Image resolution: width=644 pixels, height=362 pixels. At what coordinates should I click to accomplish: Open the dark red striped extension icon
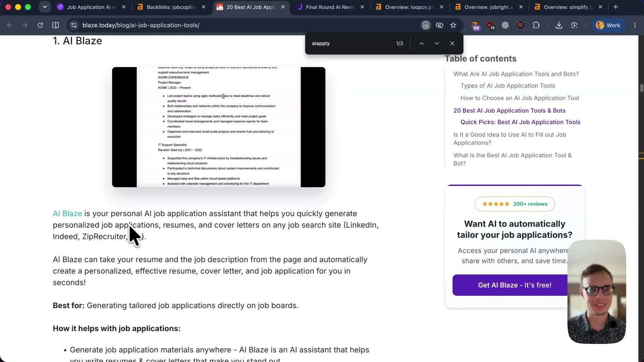point(520,25)
